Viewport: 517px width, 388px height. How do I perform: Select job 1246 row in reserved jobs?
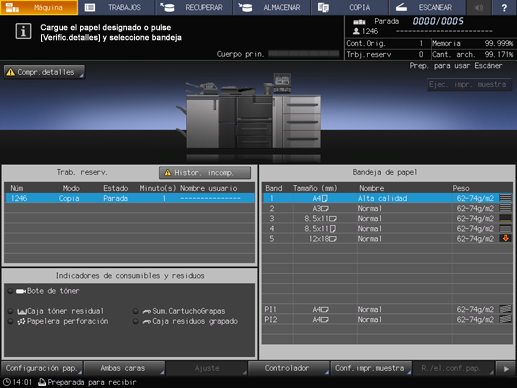tap(130, 198)
